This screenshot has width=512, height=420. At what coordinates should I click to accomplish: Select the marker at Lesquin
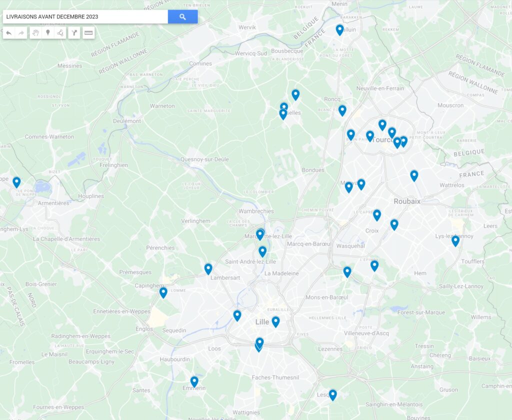point(332,394)
